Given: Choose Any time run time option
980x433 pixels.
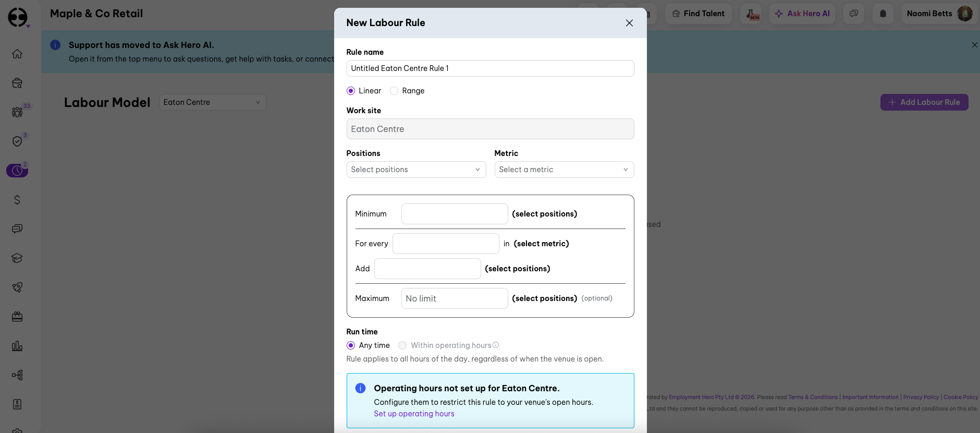Looking at the screenshot, I should [351, 345].
